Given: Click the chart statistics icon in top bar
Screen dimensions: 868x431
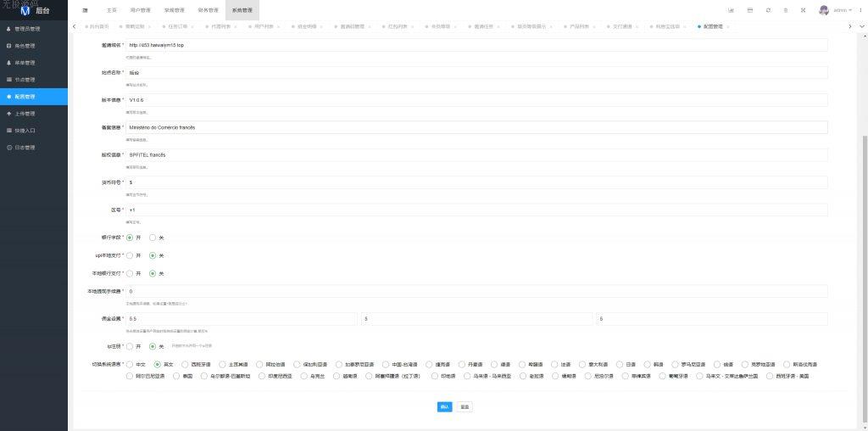Looking at the screenshot, I should (731, 10).
